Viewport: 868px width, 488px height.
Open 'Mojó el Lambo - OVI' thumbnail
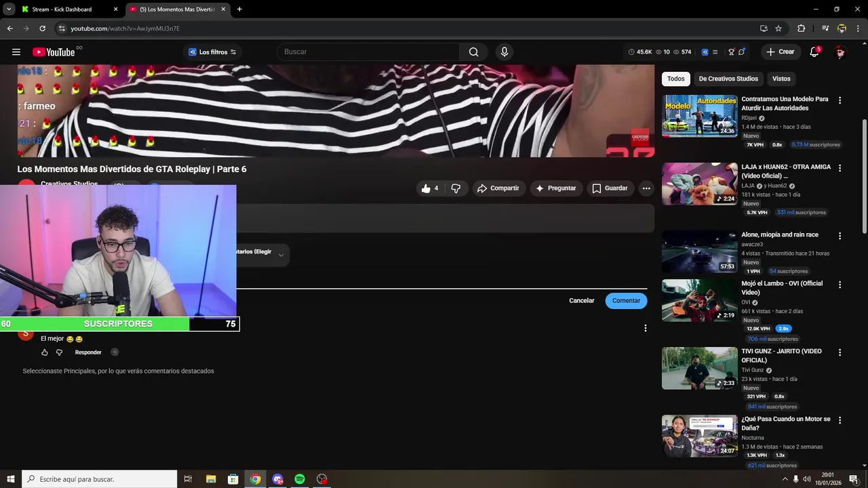coord(699,300)
